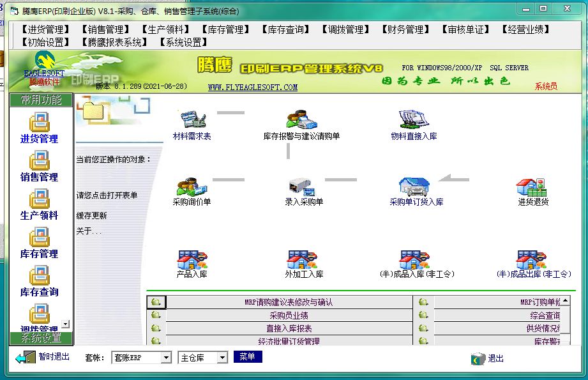Image resolution: width=588 pixels, height=380 pixels.
Task: Click the 请您点击打开表单 text
Action: click(x=107, y=195)
